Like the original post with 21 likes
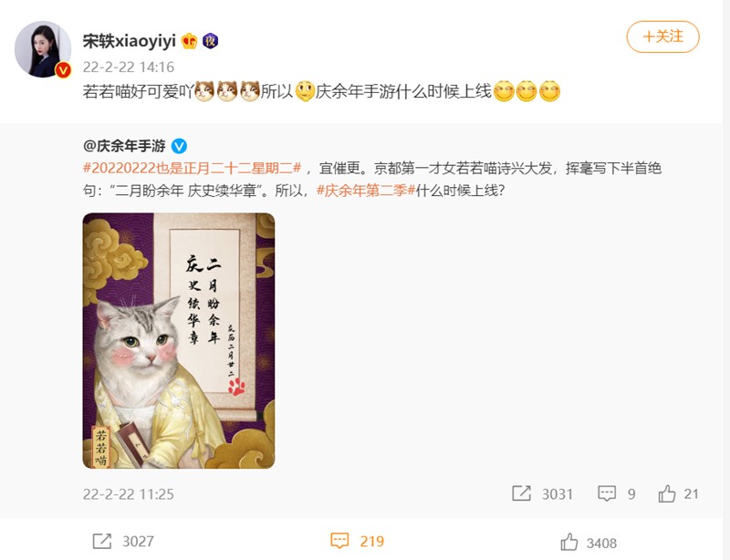 pos(667,493)
